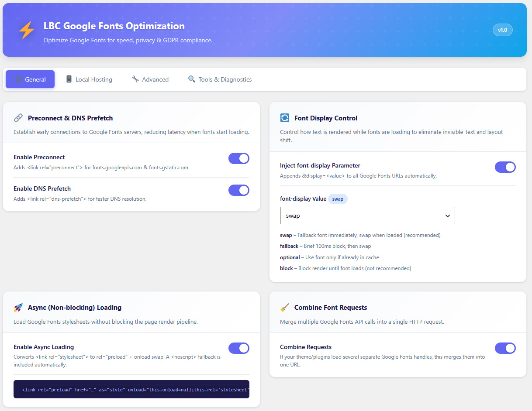
Task: Click the 'Adds <link rel="dns-prefetch">' description text
Action: [80, 199]
